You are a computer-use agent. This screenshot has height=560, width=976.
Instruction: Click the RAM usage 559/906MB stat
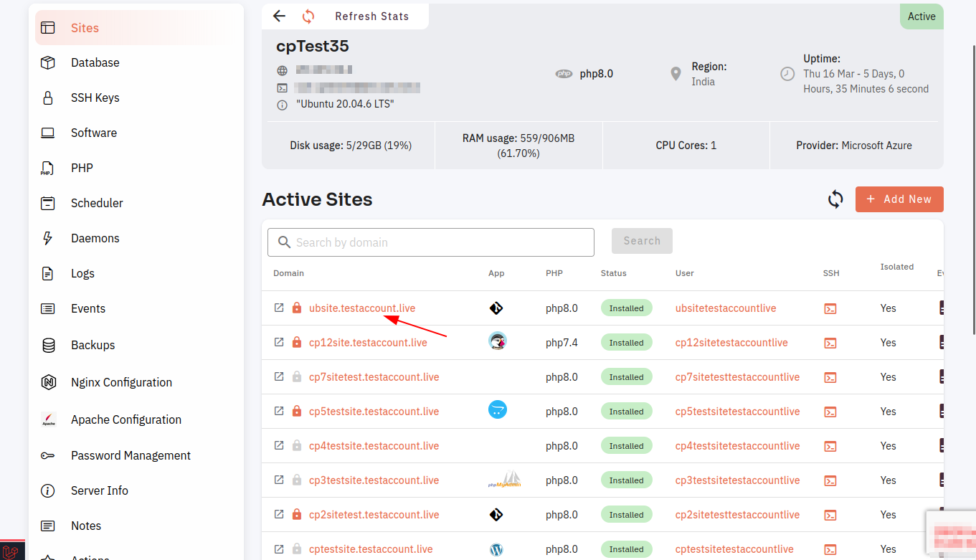pyautogui.click(x=518, y=146)
